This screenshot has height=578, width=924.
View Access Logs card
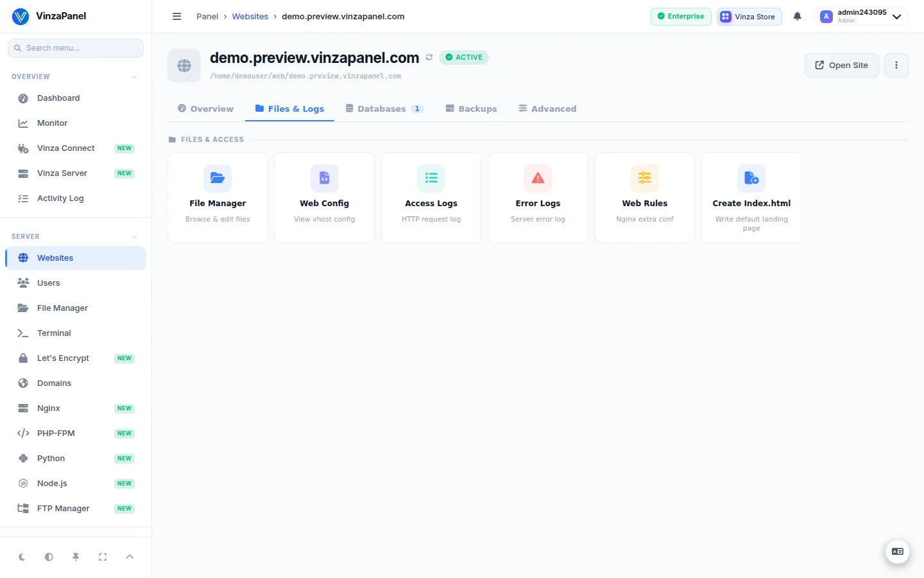(431, 197)
